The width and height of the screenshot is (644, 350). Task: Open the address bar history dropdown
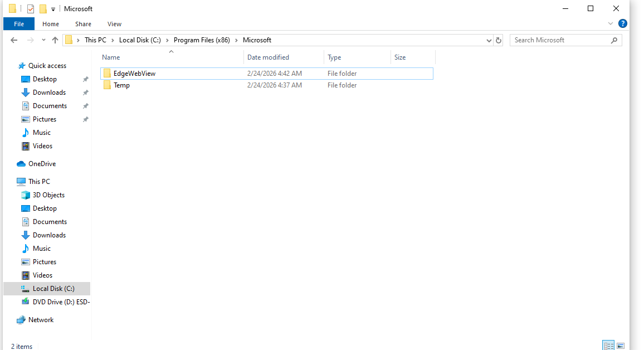tap(489, 40)
